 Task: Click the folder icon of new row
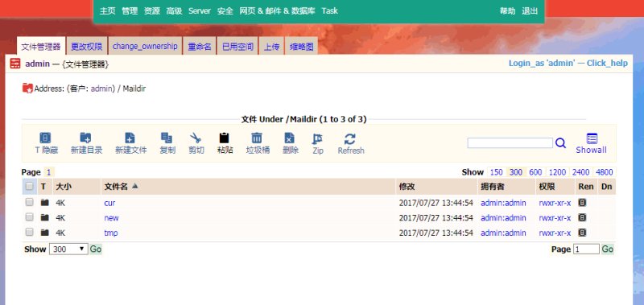[x=45, y=217]
